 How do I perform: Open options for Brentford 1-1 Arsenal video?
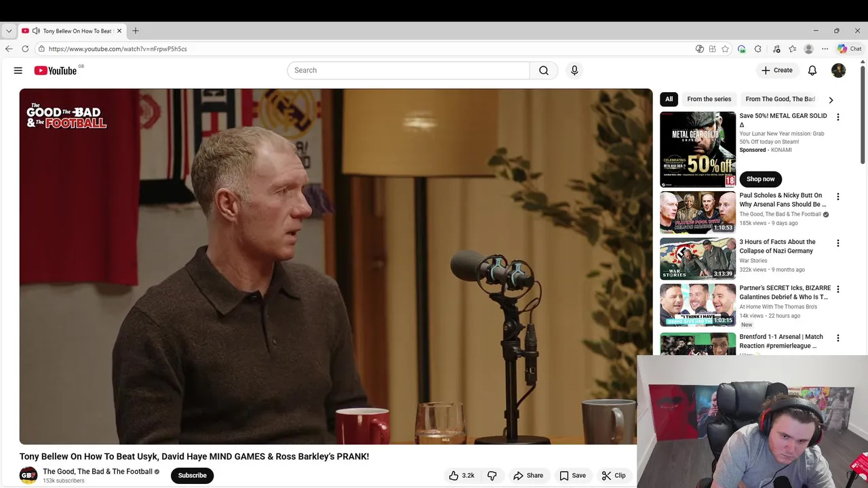[838, 338]
